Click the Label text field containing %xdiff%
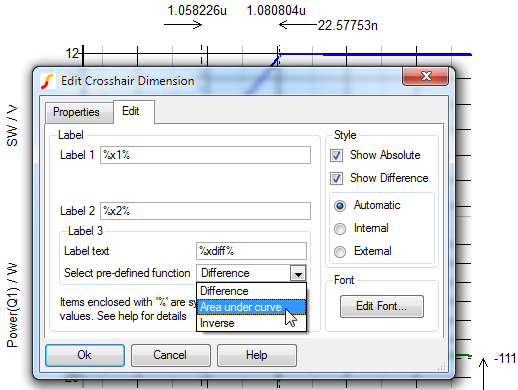The width and height of the screenshot is (518, 390). [251, 251]
